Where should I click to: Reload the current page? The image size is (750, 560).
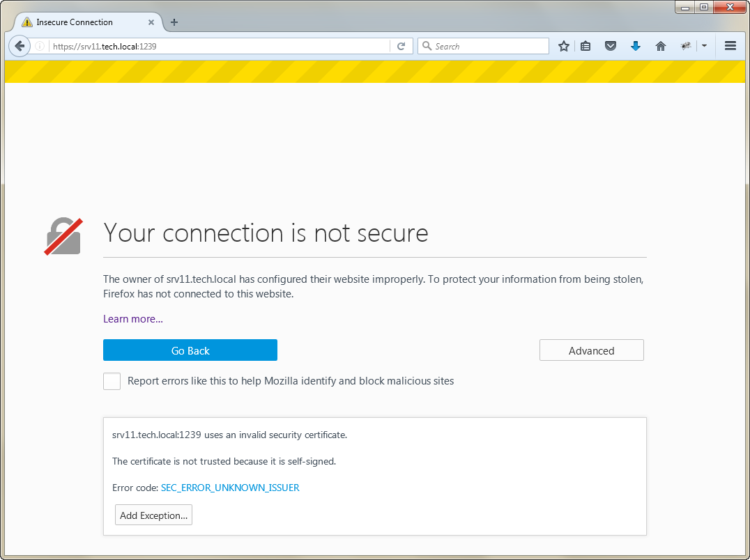(x=401, y=46)
